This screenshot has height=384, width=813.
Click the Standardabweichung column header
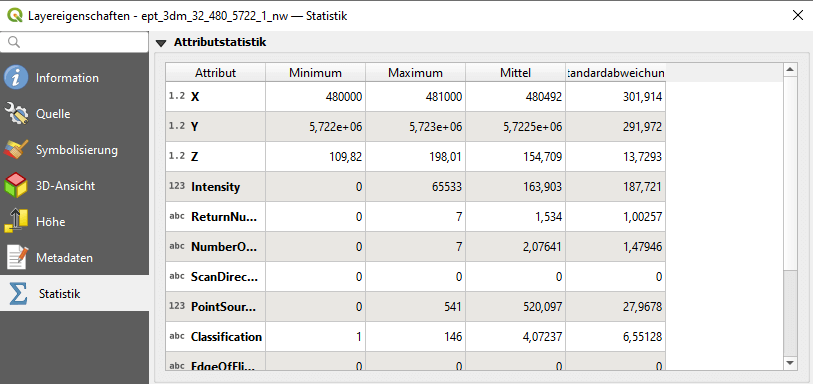coord(615,73)
